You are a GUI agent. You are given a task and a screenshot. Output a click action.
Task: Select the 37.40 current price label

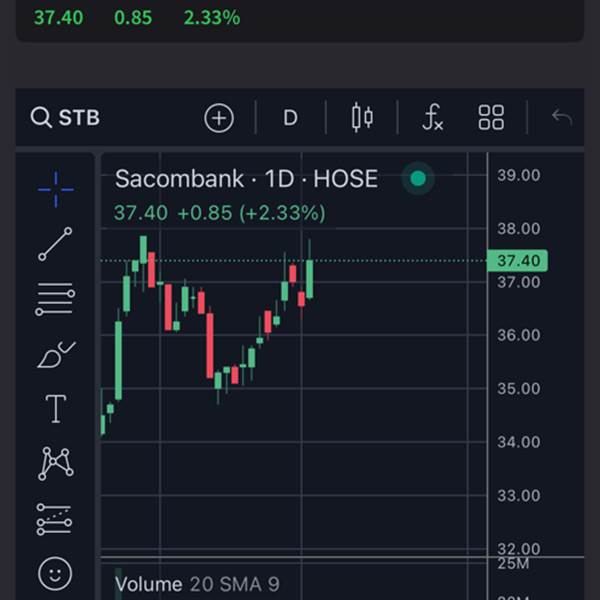tap(517, 261)
